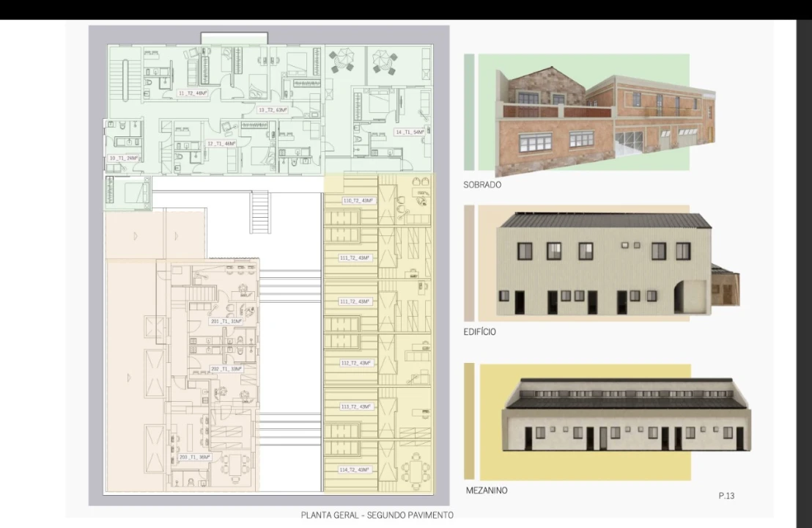The height and width of the screenshot is (528, 812).
Task: Select unit label 10_T1_24M² on plan
Action: pyautogui.click(x=123, y=158)
